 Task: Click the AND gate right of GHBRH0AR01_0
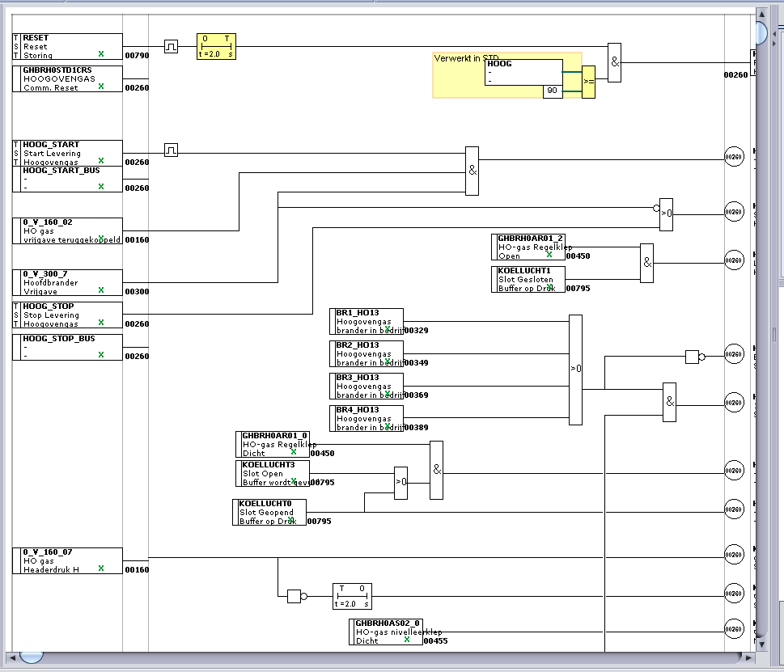point(437,470)
